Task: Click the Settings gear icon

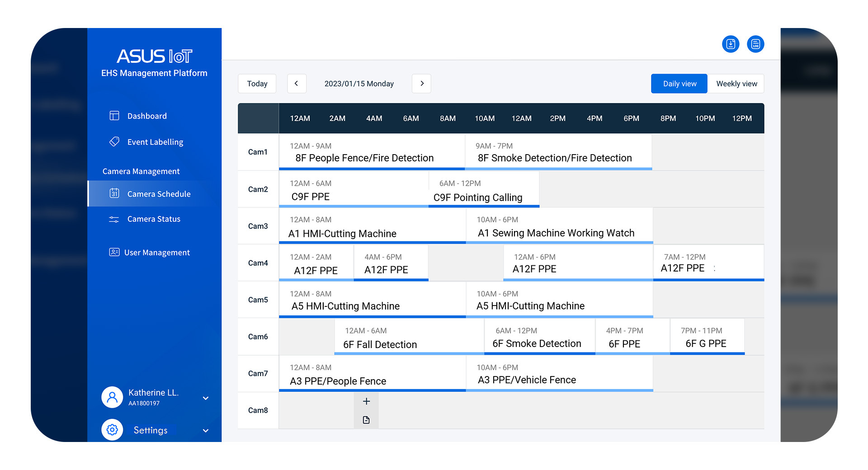Action: click(x=112, y=430)
